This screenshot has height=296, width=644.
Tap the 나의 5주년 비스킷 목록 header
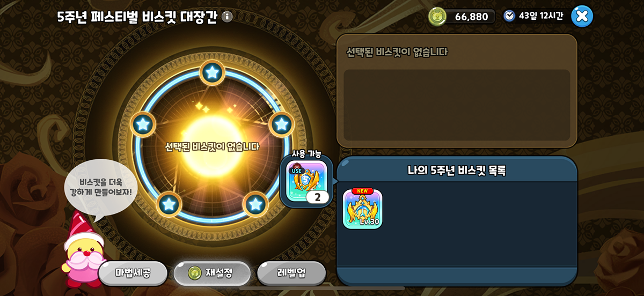point(457,171)
